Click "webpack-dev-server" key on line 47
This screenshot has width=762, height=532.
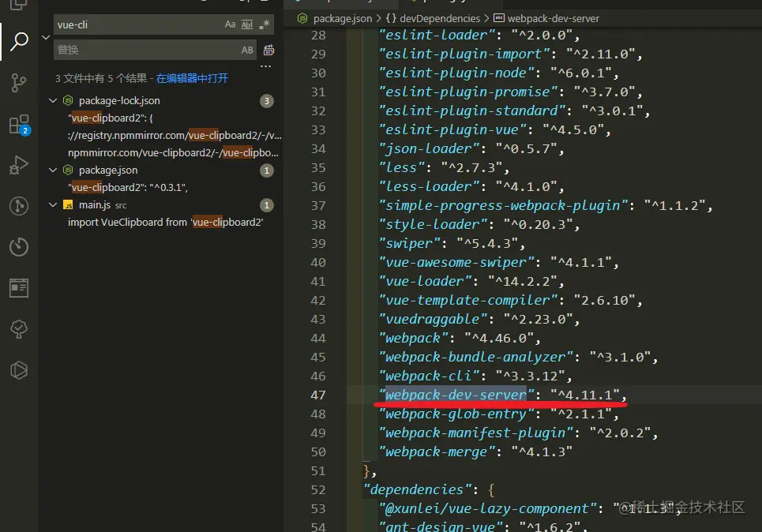coord(456,395)
